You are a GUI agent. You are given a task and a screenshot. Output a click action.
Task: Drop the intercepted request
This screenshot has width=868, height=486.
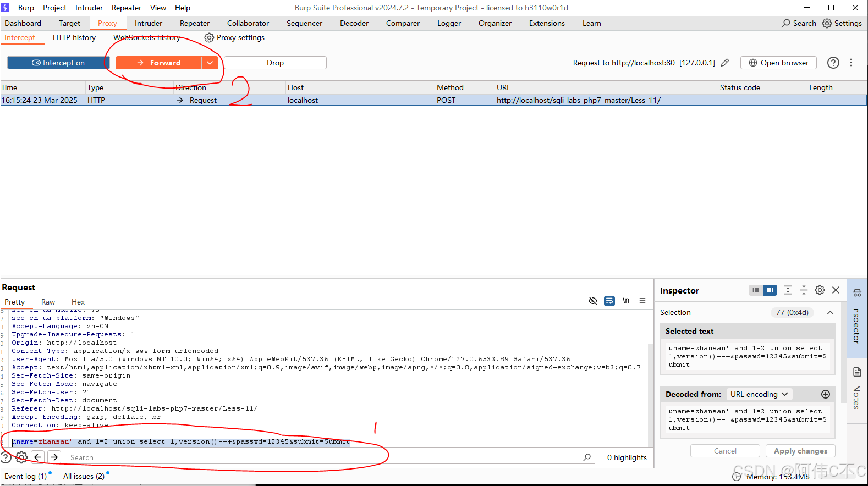pos(275,63)
